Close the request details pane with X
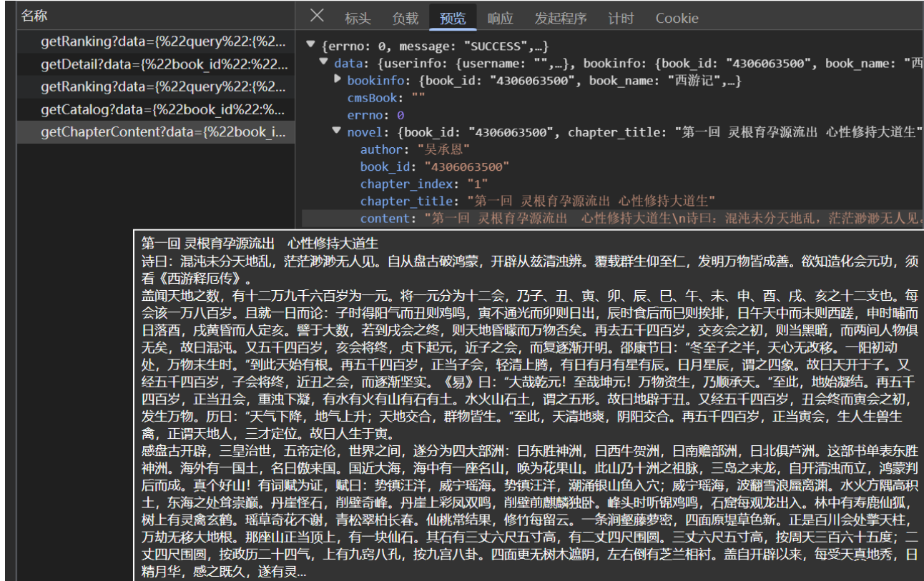 (x=317, y=16)
